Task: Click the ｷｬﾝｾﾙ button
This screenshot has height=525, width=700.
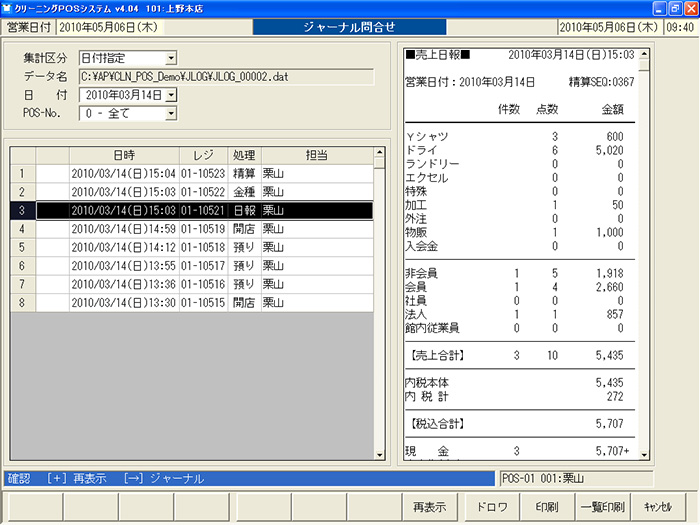Action: click(x=658, y=507)
